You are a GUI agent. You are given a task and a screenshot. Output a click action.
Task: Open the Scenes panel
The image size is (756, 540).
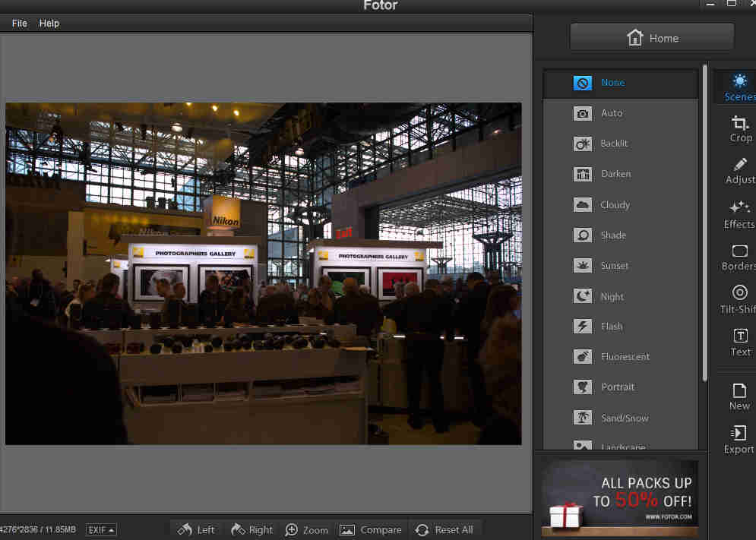739,87
